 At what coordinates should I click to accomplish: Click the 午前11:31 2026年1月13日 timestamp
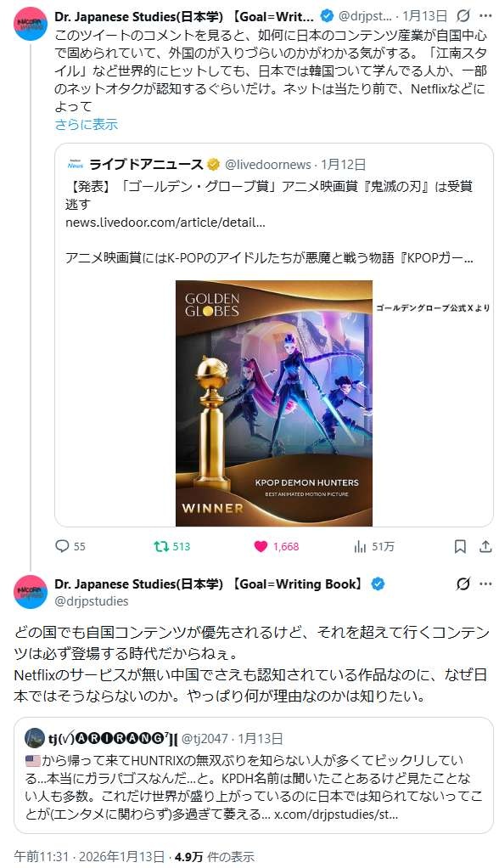pyautogui.click(x=89, y=856)
